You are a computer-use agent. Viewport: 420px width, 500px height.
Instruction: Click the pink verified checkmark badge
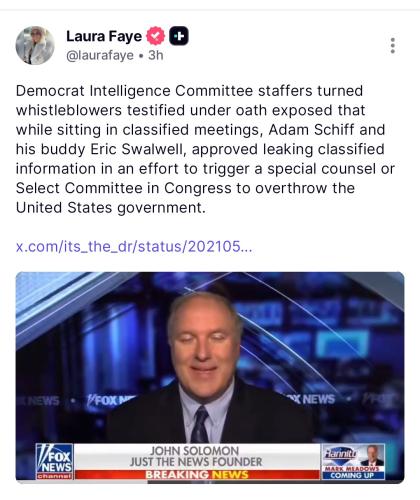(156, 36)
